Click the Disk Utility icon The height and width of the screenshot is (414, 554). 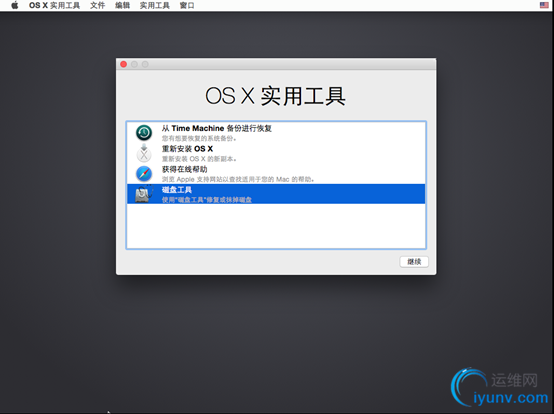tap(144, 194)
